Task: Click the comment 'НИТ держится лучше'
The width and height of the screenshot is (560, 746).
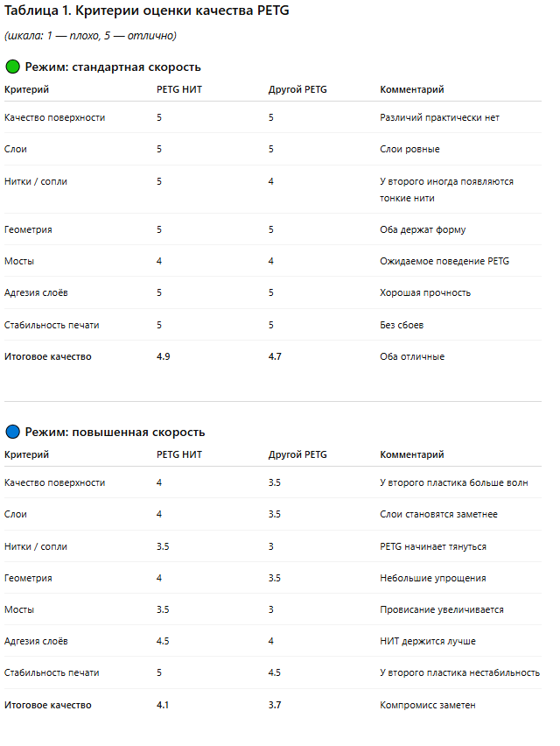Action: click(x=428, y=641)
